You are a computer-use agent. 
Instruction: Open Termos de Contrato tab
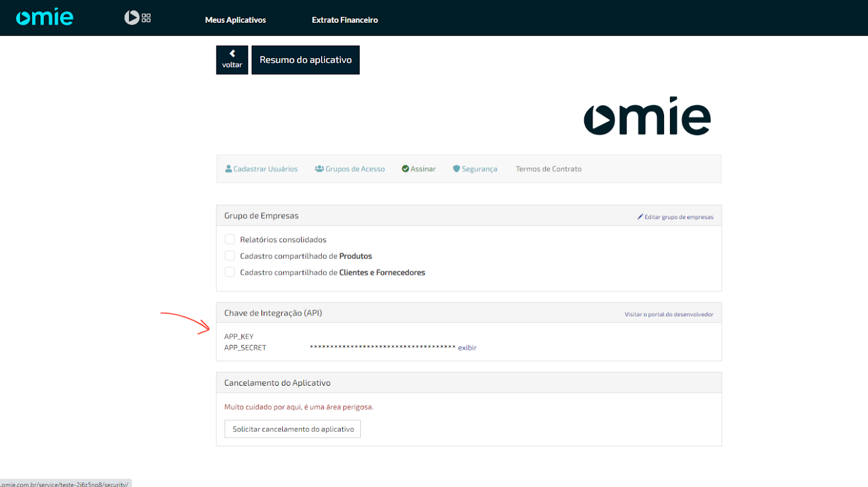click(548, 169)
